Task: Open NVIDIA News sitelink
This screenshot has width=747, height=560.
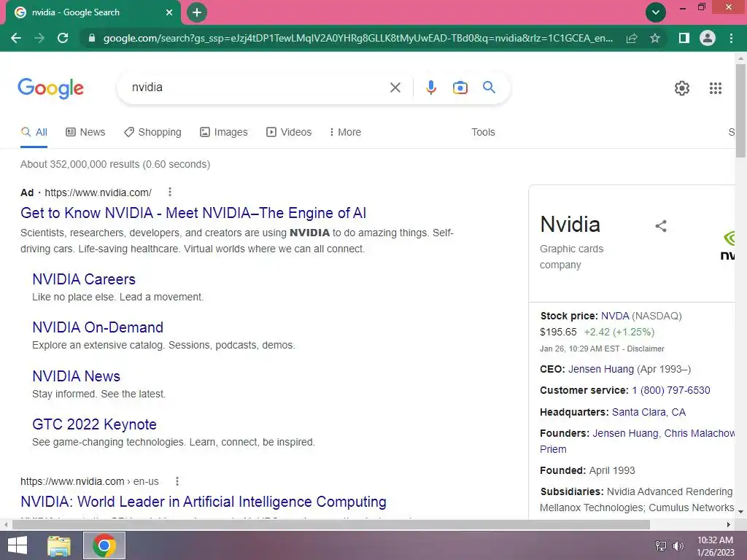Action: pyautogui.click(x=76, y=376)
